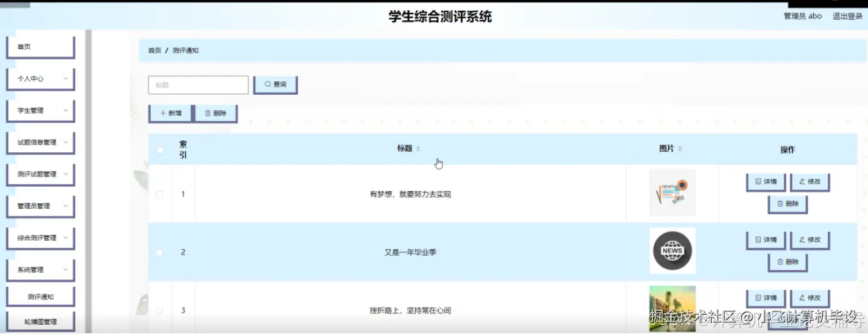Viewport: 868px width, 335px height.
Task: Expand the 系统管理 section
Action: (x=40, y=269)
